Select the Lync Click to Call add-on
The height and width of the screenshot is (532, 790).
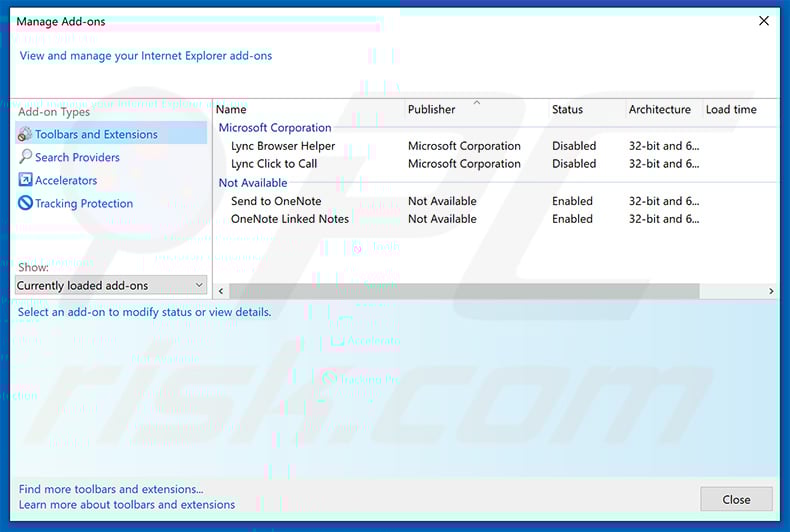(274, 164)
